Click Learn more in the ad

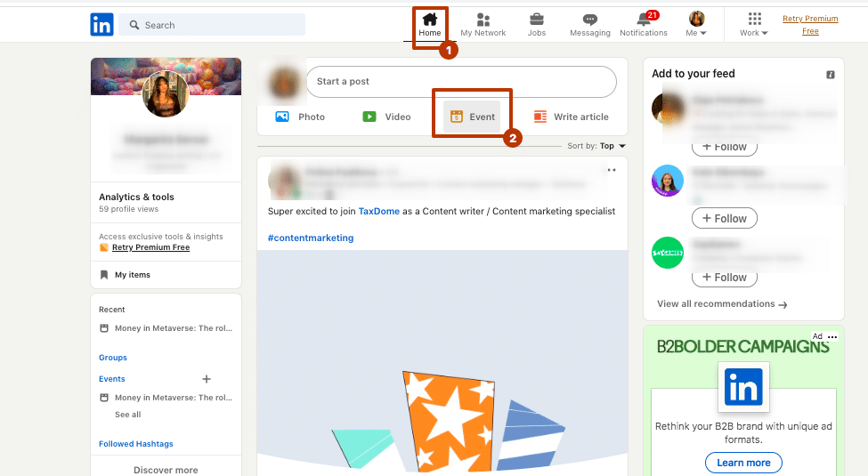point(743,463)
